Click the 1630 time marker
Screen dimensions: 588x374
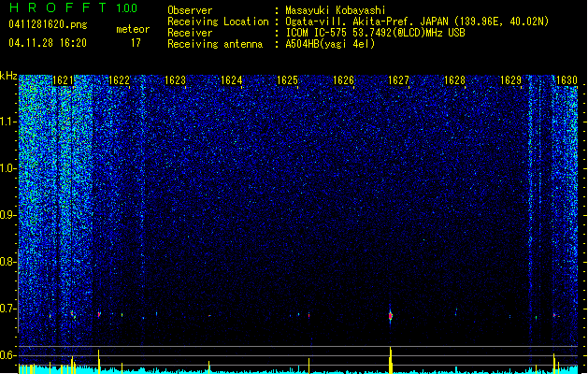point(566,80)
